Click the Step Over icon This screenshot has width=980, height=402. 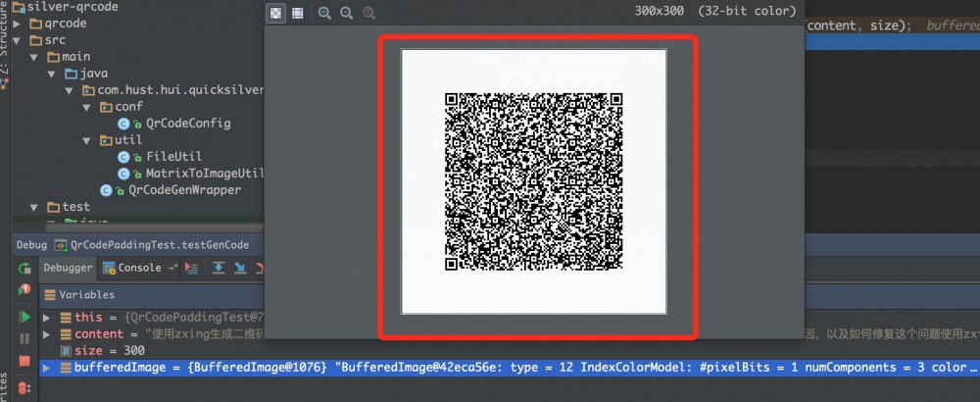click(219, 268)
